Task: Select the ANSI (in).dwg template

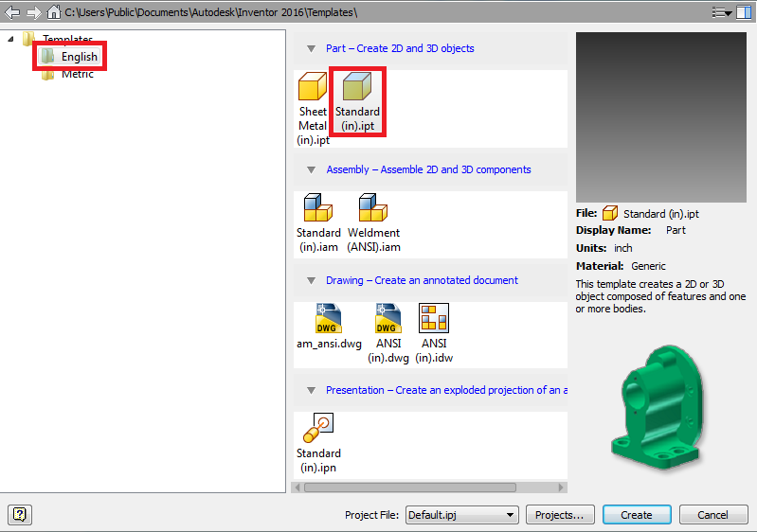Action: pyautogui.click(x=388, y=333)
